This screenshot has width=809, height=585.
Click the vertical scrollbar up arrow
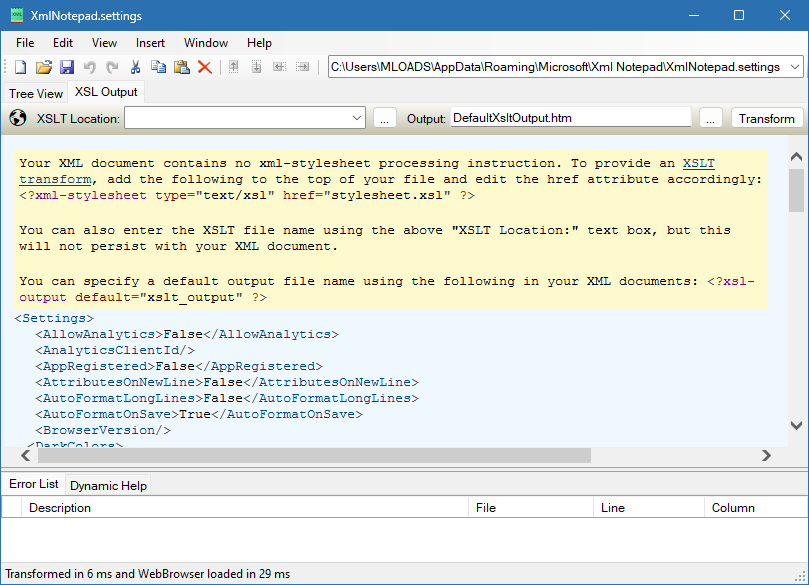click(796, 156)
